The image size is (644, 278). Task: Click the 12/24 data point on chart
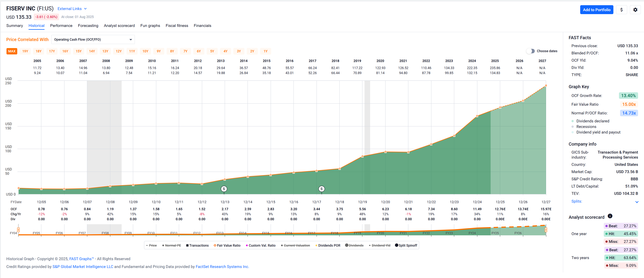coord(477,116)
